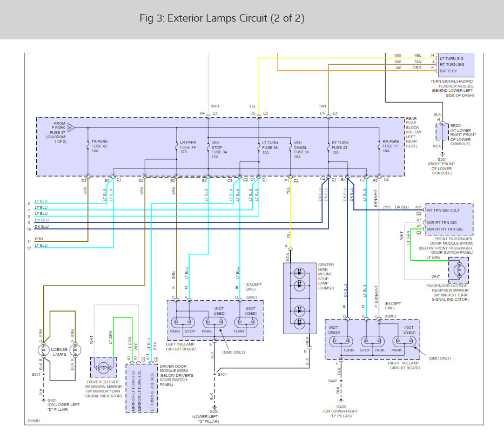Click the right taillamp STOP/PARK bulb symbol
This screenshot has height=440, width=504.
pos(373,341)
